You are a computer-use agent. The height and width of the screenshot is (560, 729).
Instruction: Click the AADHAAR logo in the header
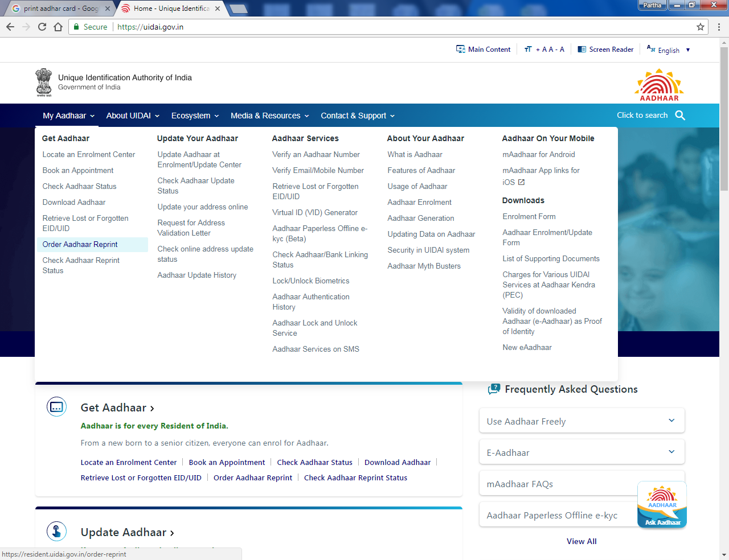point(659,85)
